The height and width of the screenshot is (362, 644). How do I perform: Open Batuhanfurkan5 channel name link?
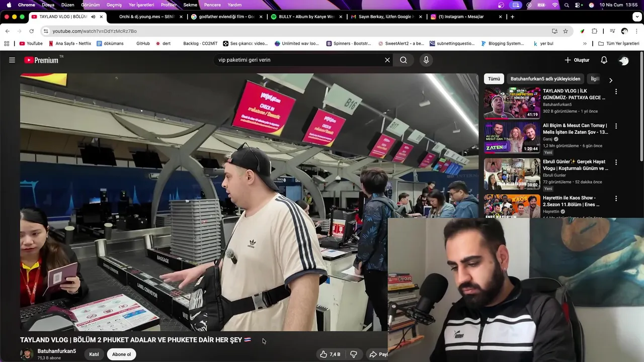tap(56, 351)
